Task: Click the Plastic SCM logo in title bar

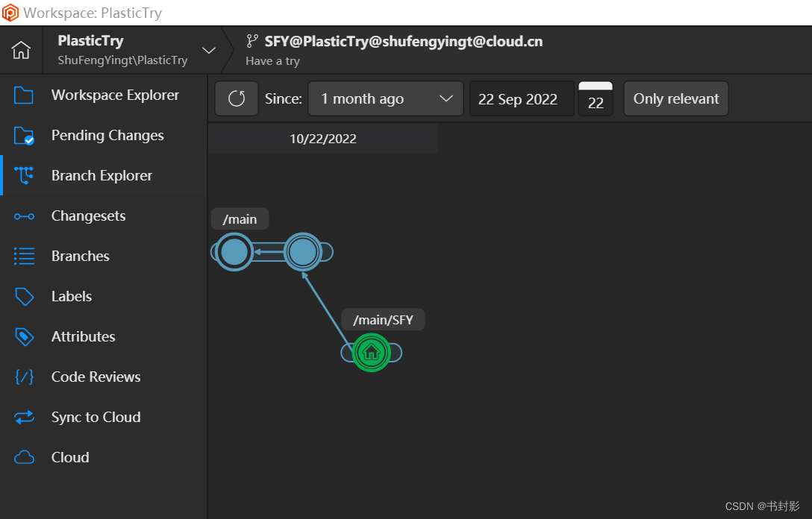Action: pos(10,13)
